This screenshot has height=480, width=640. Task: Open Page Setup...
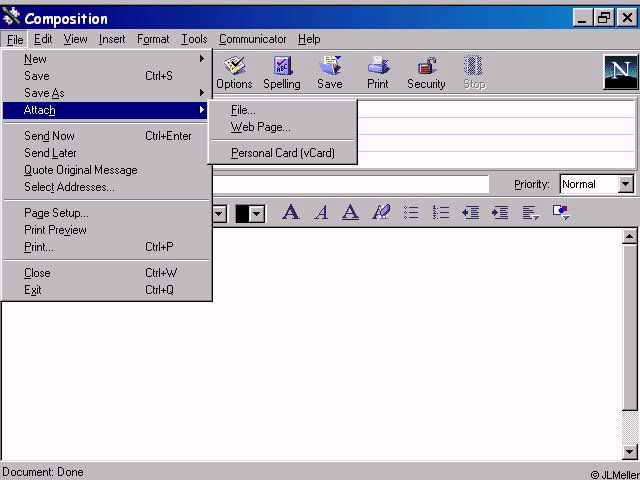pyautogui.click(x=107, y=213)
